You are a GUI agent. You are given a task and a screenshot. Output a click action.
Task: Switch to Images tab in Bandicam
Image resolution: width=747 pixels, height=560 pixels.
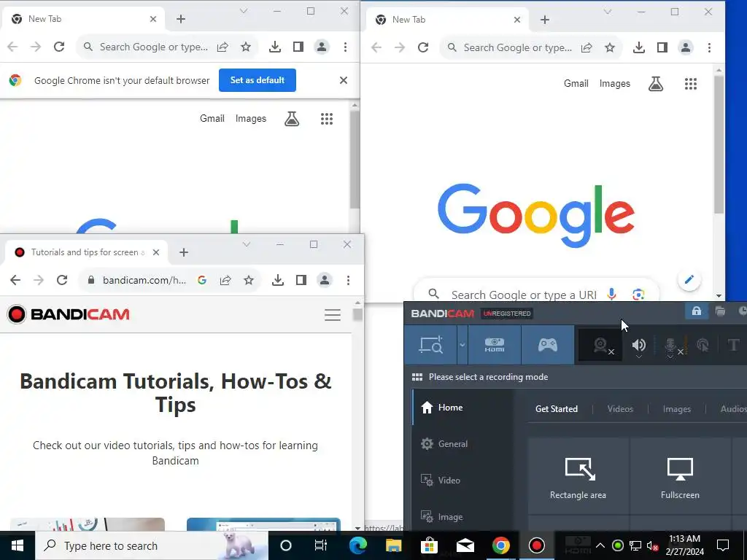point(676,408)
